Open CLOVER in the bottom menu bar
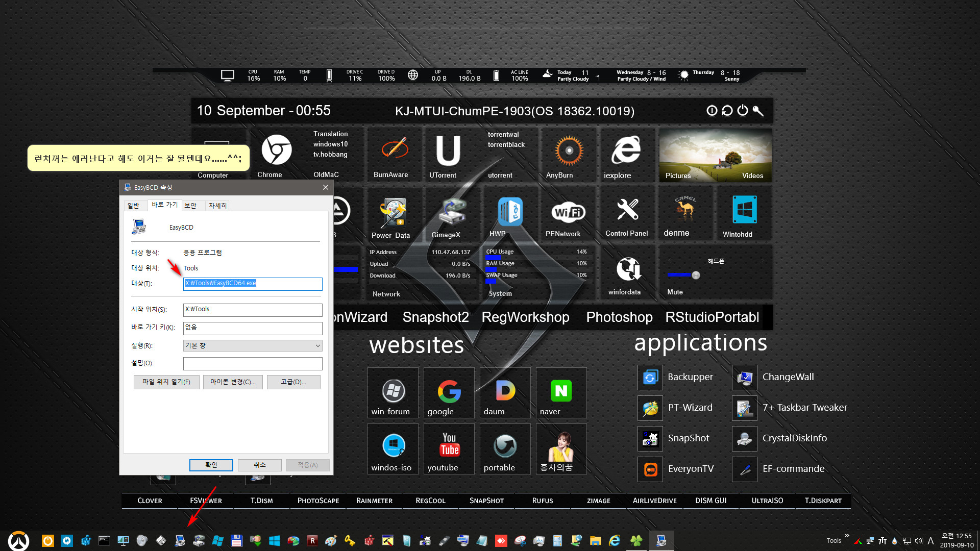Screen dimensions: 980x551 tap(150, 500)
